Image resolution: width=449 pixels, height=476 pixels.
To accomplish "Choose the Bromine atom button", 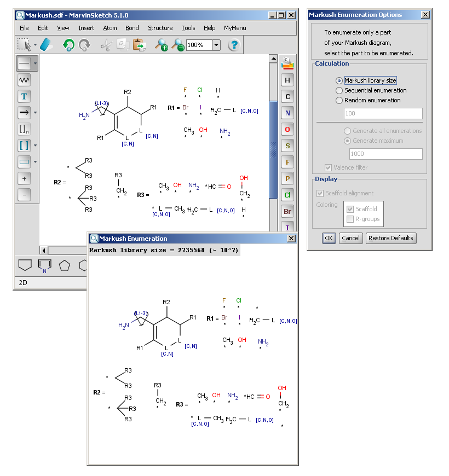I will pyautogui.click(x=287, y=211).
